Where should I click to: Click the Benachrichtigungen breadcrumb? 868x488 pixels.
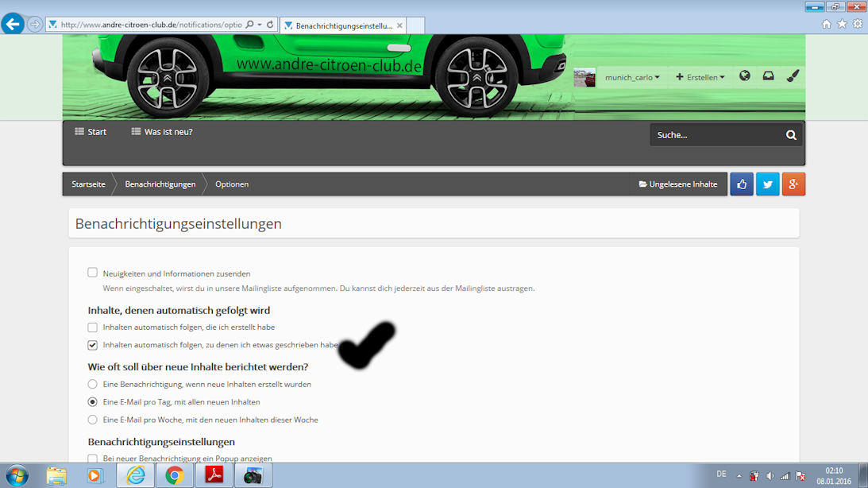pyautogui.click(x=160, y=184)
